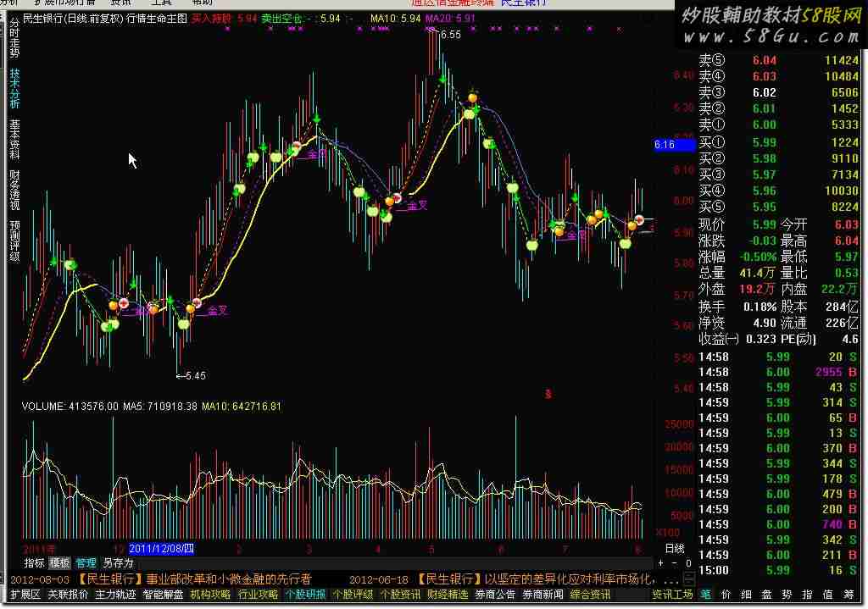The image size is (868, 609).
Task: Open the 资讯工场 bottom tab
Action: pos(672,595)
